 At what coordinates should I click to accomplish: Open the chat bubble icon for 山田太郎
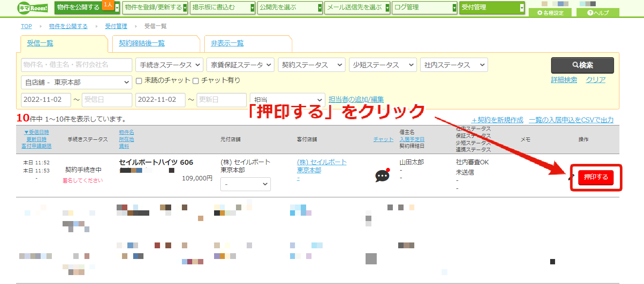pyautogui.click(x=382, y=176)
